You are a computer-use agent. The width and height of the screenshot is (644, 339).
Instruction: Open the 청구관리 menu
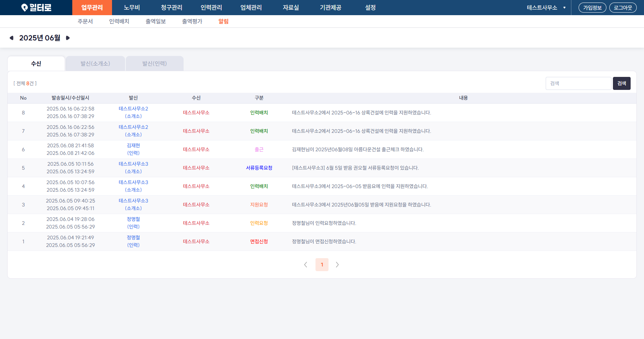pyautogui.click(x=172, y=8)
